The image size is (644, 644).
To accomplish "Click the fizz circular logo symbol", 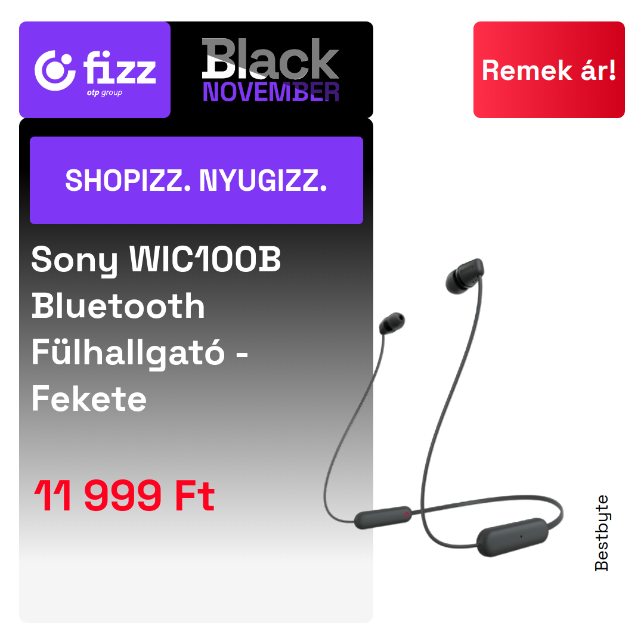I will click(x=55, y=70).
